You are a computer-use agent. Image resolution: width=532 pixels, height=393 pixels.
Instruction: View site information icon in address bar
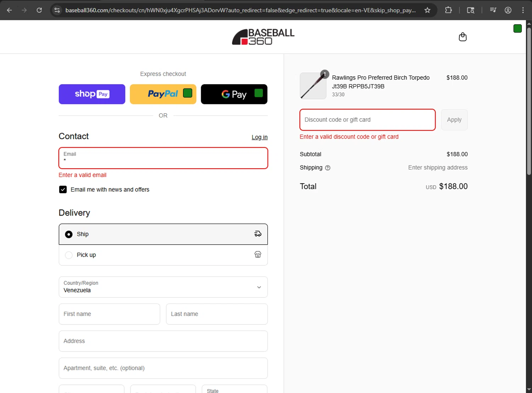[57, 10]
